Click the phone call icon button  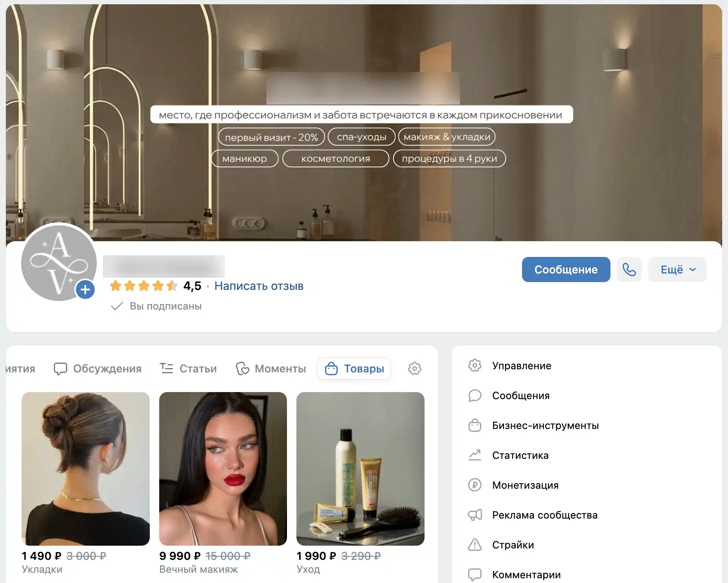click(x=629, y=269)
